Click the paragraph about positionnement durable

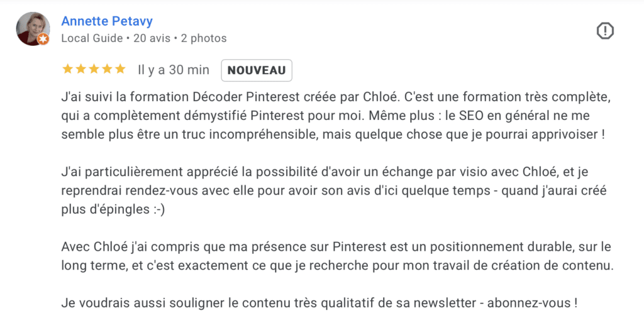click(337, 256)
